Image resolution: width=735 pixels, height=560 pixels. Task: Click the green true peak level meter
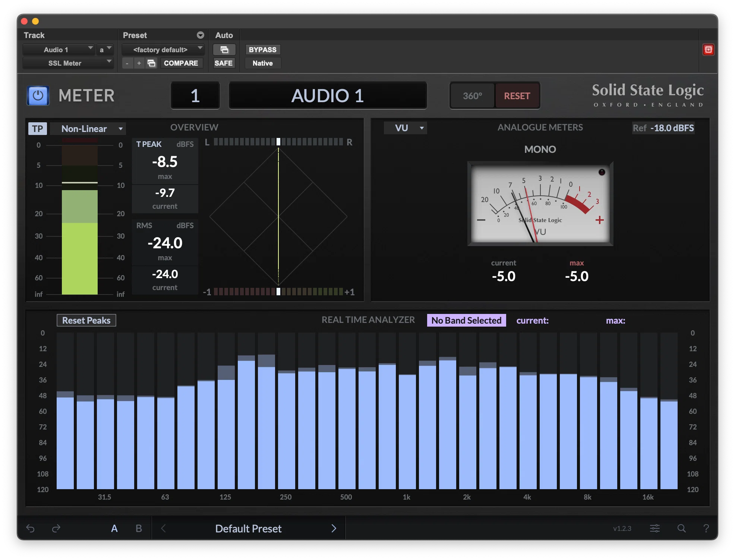point(80,216)
